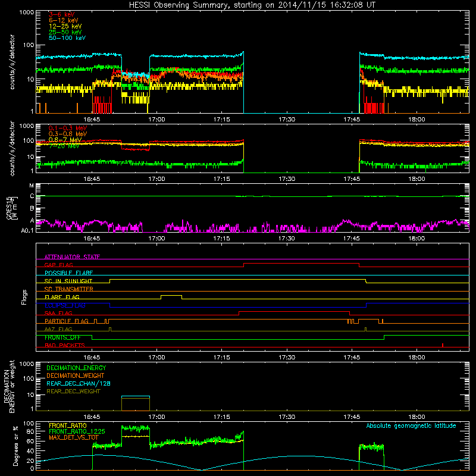Click the SAA_FLAG label
Viewport: 476px width, 476px height.
pos(58,313)
